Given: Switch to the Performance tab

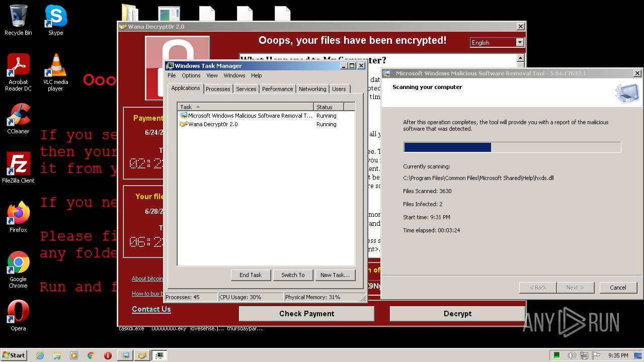Looking at the screenshot, I should click(x=277, y=89).
